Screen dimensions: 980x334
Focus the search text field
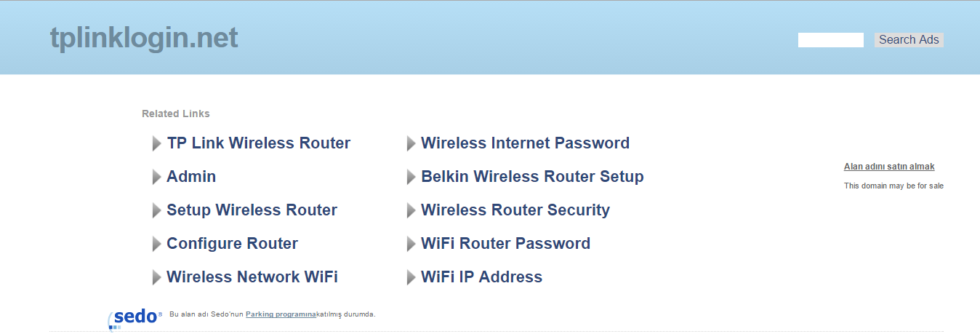coord(831,40)
